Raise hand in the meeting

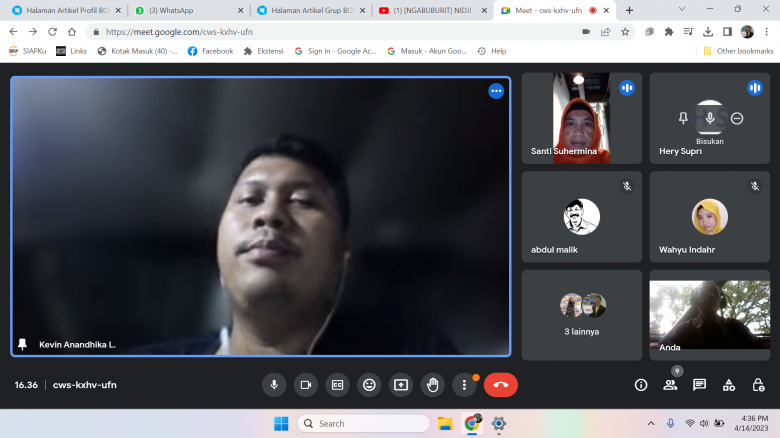pyautogui.click(x=433, y=385)
